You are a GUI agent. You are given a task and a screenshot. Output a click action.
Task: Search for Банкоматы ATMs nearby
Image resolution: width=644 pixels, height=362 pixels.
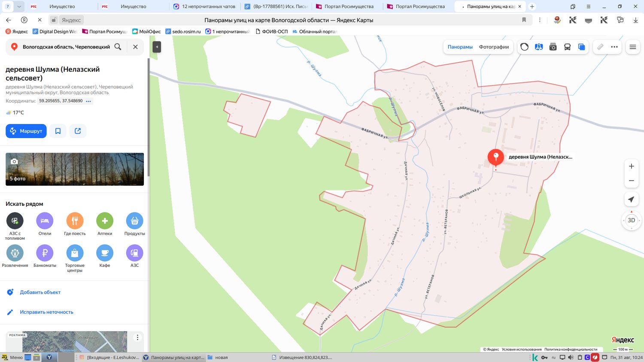click(x=45, y=253)
